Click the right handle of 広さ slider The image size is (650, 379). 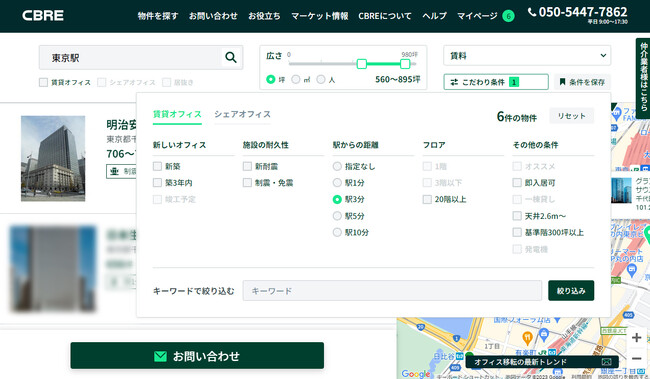[x=405, y=63]
